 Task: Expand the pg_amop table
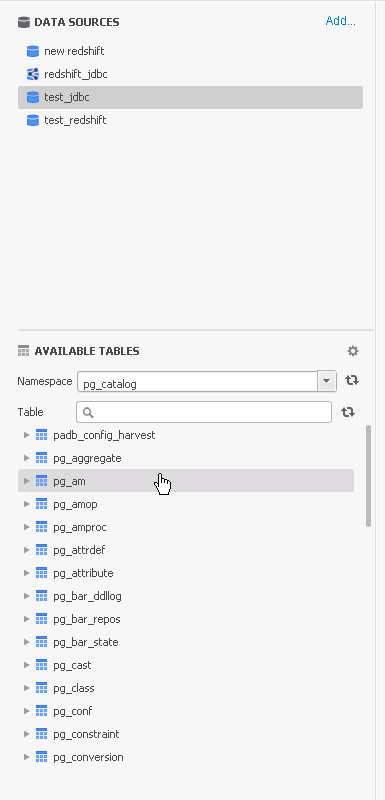pos(27,504)
